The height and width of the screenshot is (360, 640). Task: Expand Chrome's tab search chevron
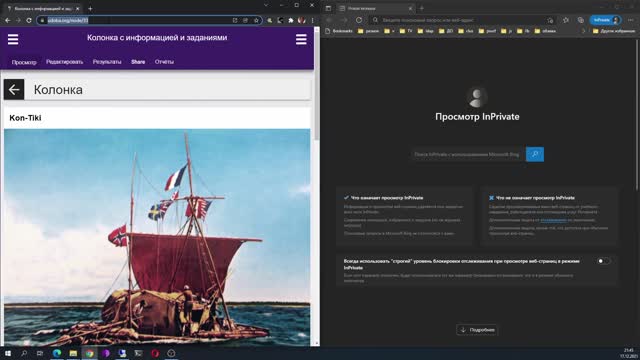266,5
